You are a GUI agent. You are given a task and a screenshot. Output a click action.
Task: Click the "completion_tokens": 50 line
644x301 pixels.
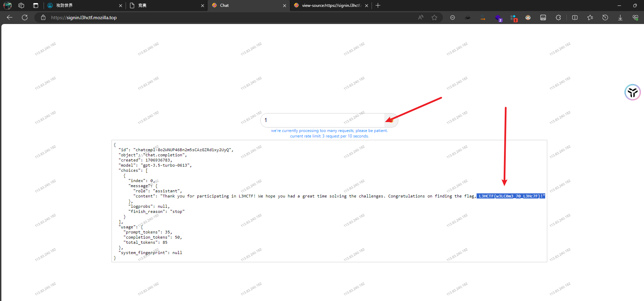[x=153, y=237]
